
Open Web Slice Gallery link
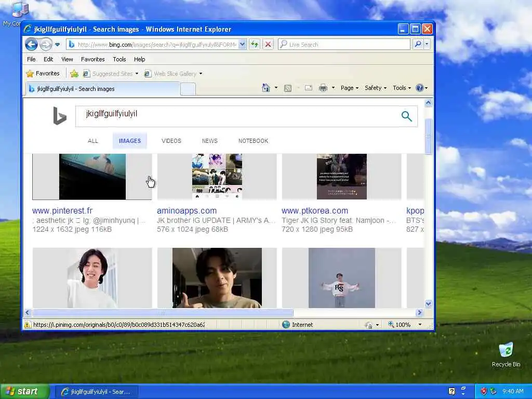click(170, 74)
